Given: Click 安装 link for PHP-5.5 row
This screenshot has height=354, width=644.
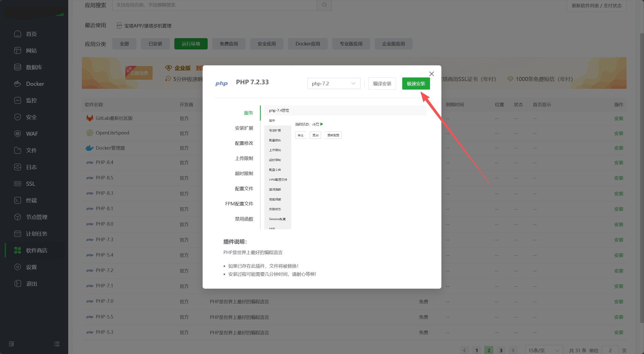Looking at the screenshot, I should point(619,317).
